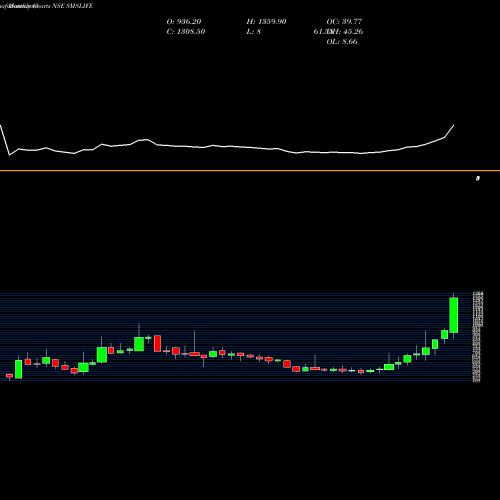Image resolution: width=500 pixels, height=500 pixels.
Task: Select the open price value O: 936.20
Action: click(184, 22)
